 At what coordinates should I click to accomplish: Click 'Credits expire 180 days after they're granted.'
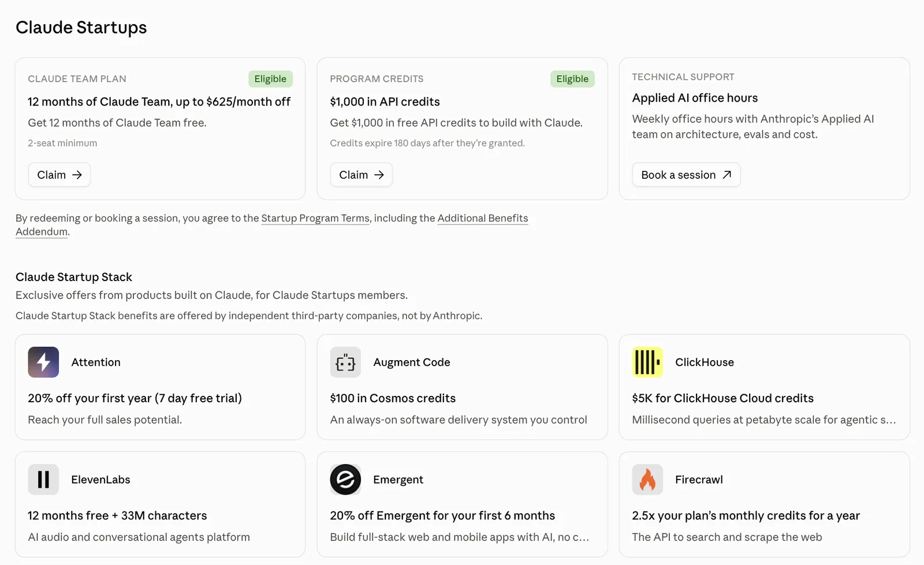tap(427, 143)
